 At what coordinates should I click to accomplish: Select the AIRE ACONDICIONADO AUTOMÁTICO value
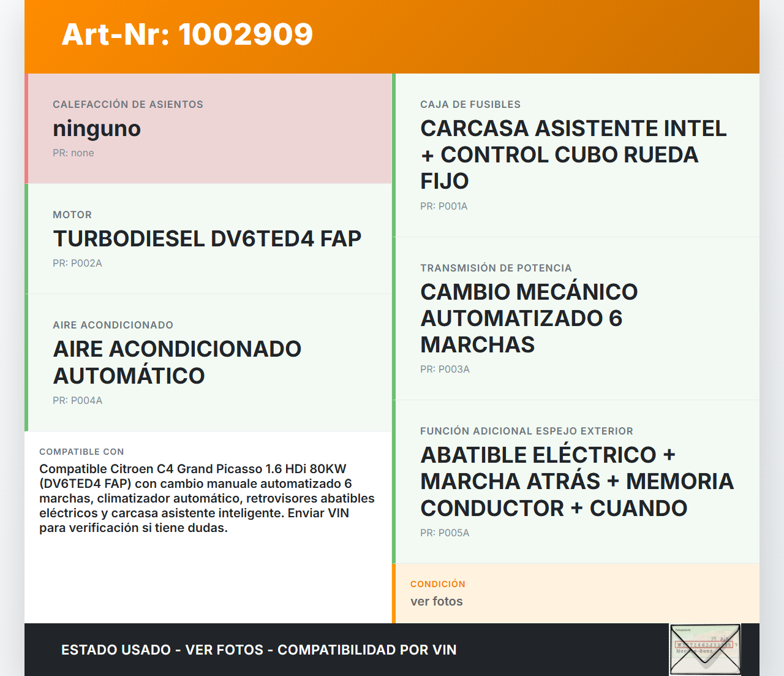tap(177, 362)
